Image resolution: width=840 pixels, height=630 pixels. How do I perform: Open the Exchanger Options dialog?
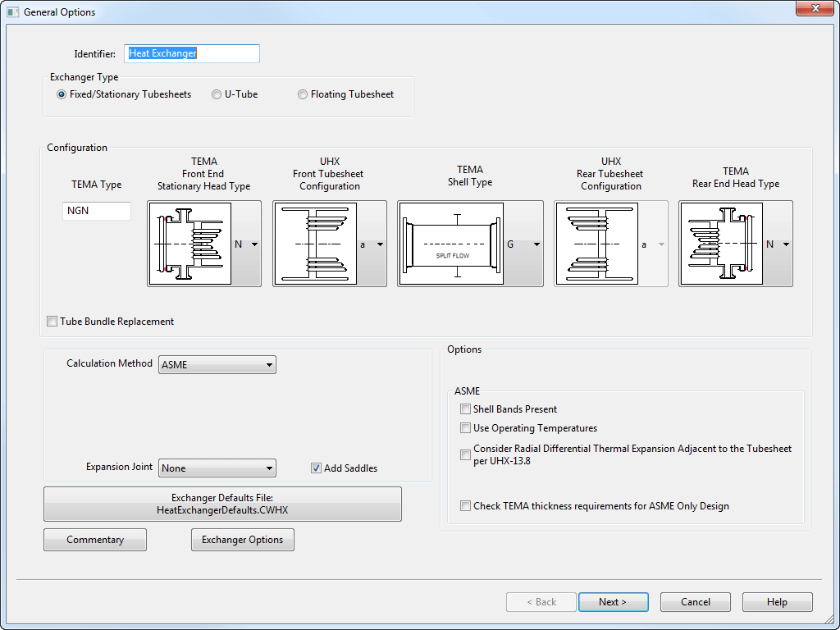point(242,539)
